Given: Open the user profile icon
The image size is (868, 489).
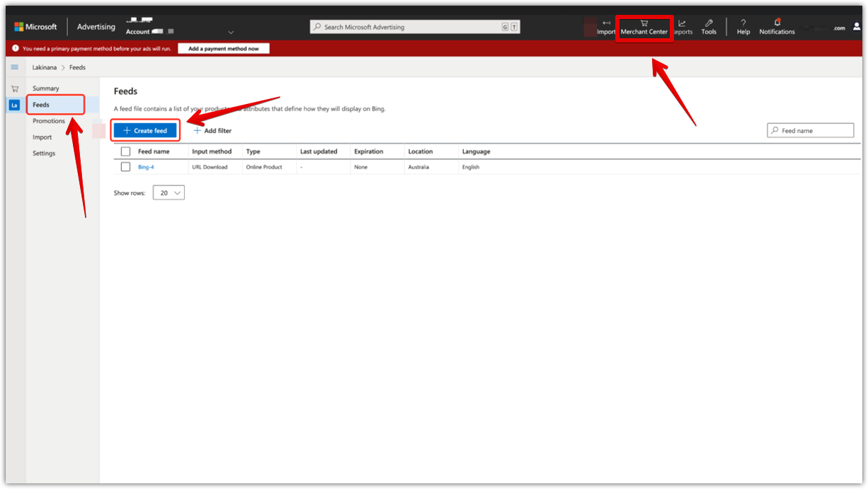Looking at the screenshot, I should (x=857, y=27).
